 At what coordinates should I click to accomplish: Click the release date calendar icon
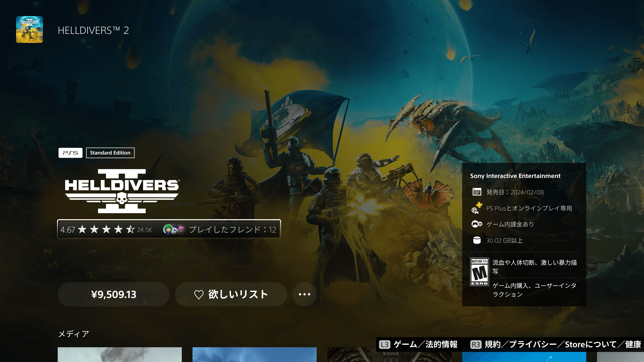click(477, 192)
